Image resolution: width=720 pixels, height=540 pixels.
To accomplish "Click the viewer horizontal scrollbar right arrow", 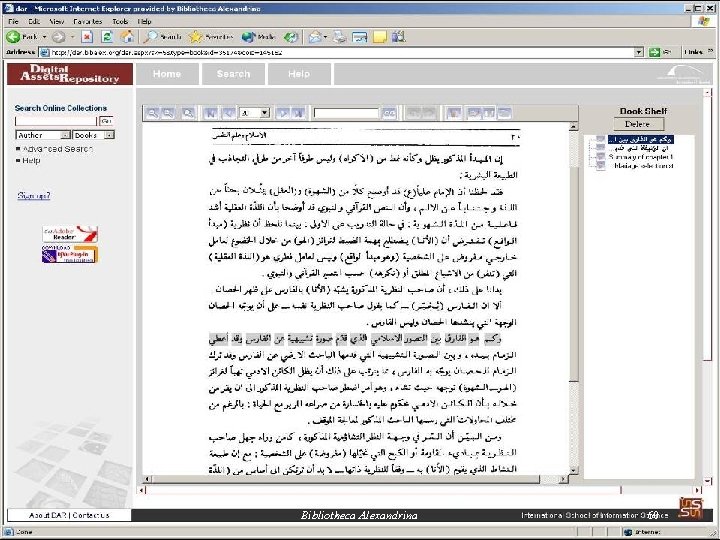I will pos(563,479).
